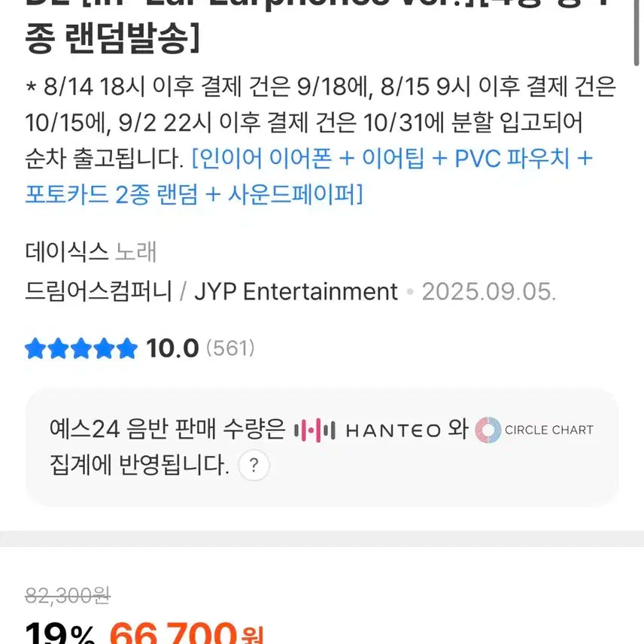Open the 561 reviews count
The width and height of the screenshot is (644, 644).
tap(229, 348)
